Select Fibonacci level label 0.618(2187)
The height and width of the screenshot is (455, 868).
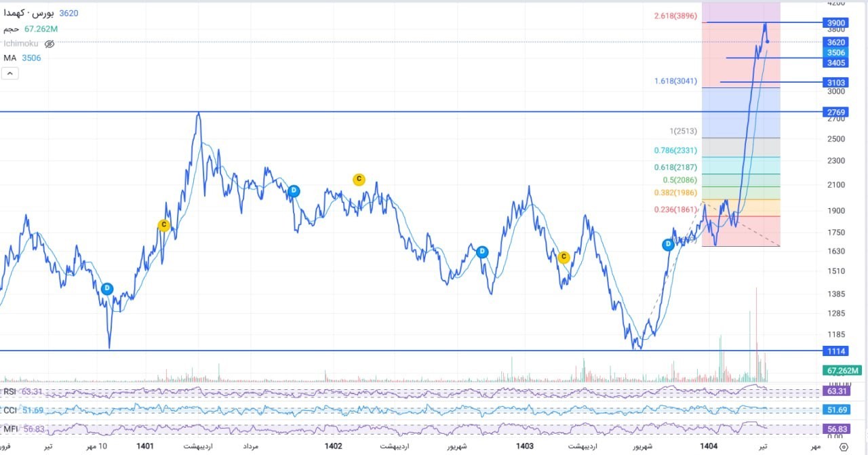pos(675,167)
